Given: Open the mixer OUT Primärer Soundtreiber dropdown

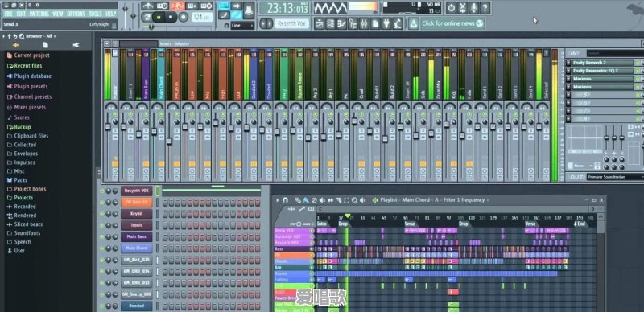Looking at the screenshot, I should coord(615,177).
